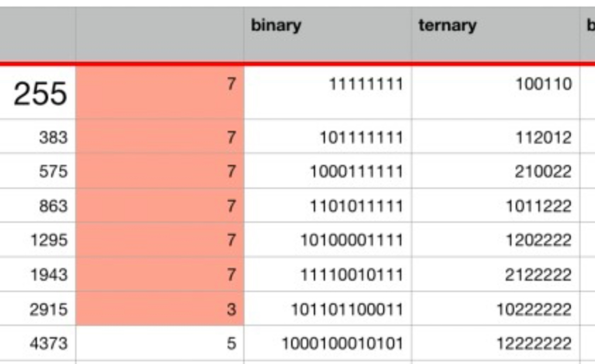Click the binary column header
The height and width of the screenshot is (364, 595).
tap(276, 25)
